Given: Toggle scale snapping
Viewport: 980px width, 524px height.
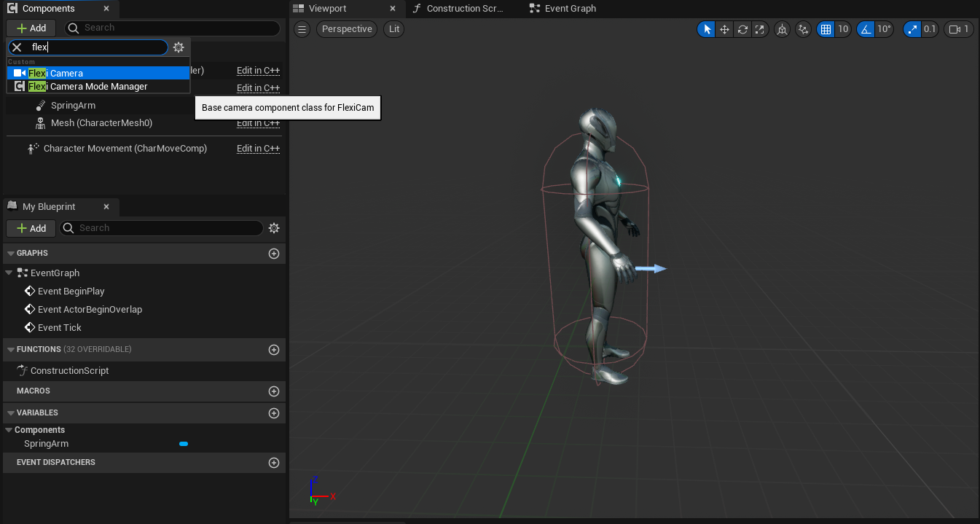Looking at the screenshot, I should (x=912, y=29).
